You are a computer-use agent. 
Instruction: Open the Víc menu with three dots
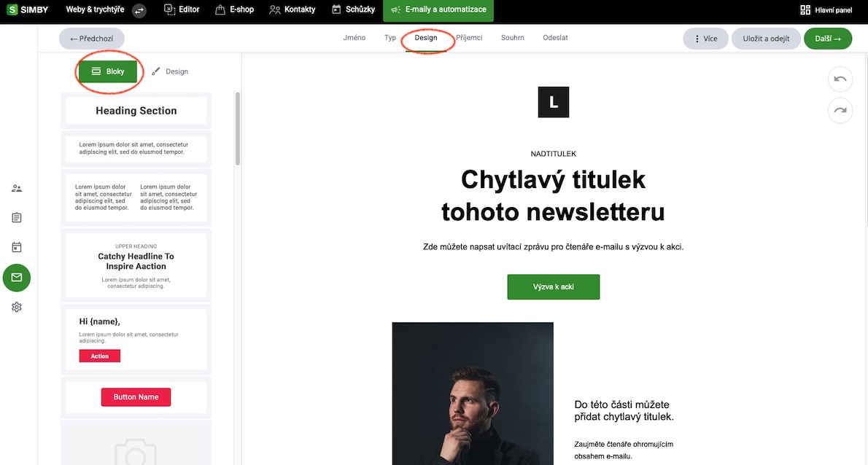click(705, 39)
